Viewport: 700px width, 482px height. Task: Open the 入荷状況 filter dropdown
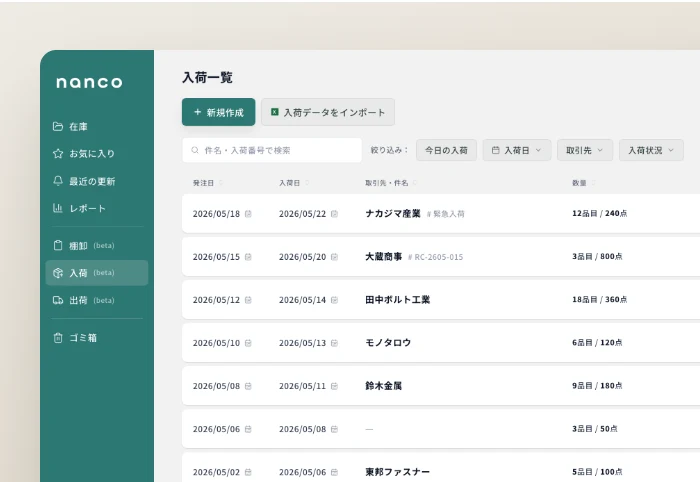pos(651,150)
